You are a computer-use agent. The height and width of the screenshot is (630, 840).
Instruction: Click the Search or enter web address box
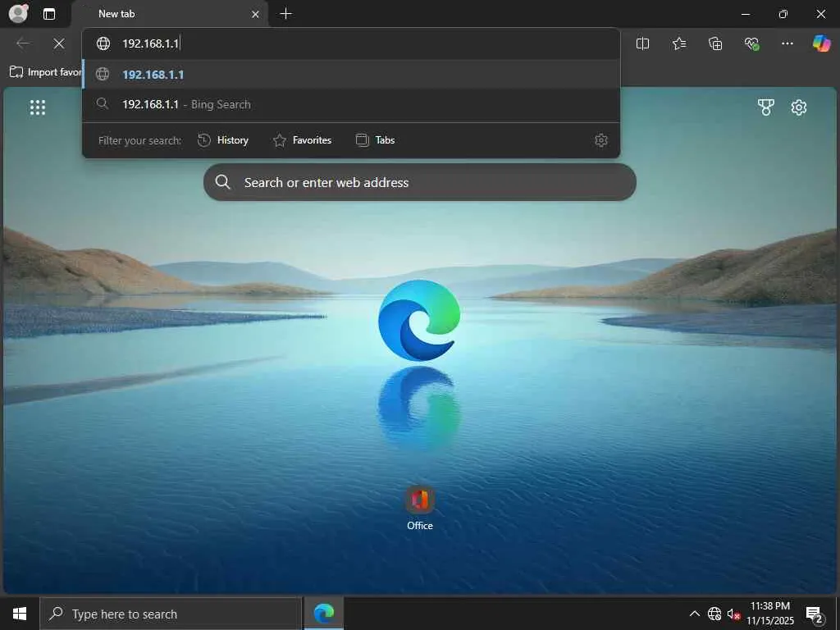[x=419, y=182]
